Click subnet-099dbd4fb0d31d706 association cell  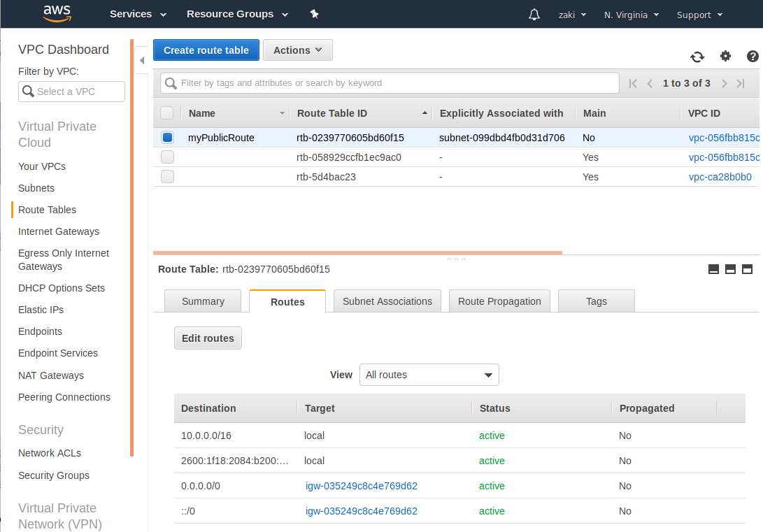tap(501, 138)
